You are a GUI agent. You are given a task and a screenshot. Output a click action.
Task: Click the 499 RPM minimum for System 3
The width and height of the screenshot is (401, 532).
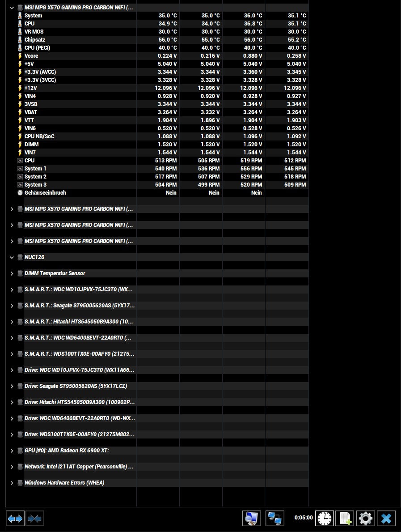[x=209, y=185]
